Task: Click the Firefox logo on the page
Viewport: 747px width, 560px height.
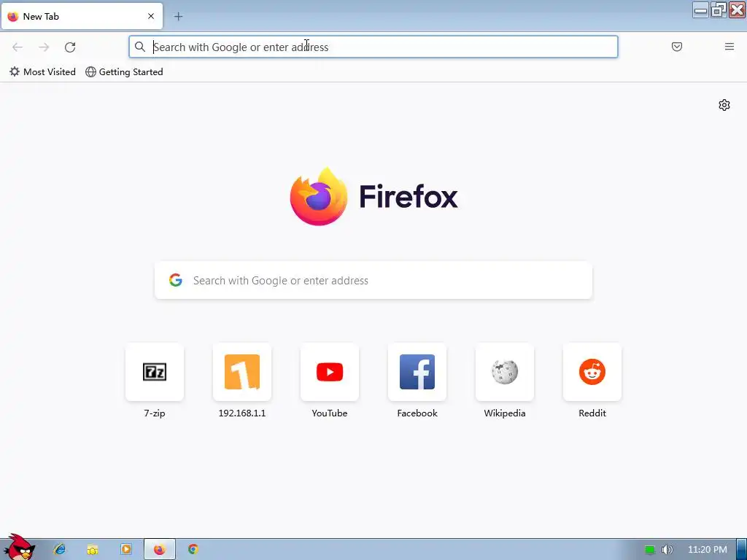Action: coord(373,196)
